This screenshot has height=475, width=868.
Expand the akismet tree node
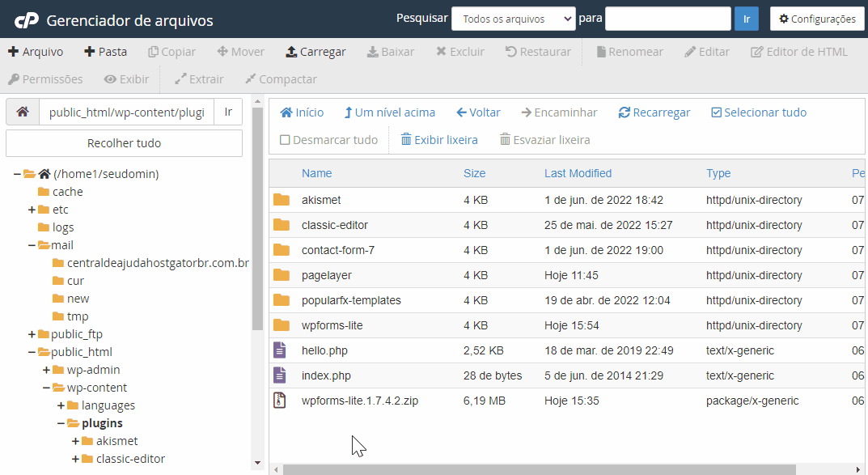(75, 441)
